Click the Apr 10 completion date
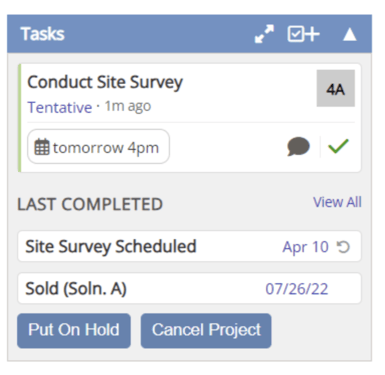 (x=305, y=247)
